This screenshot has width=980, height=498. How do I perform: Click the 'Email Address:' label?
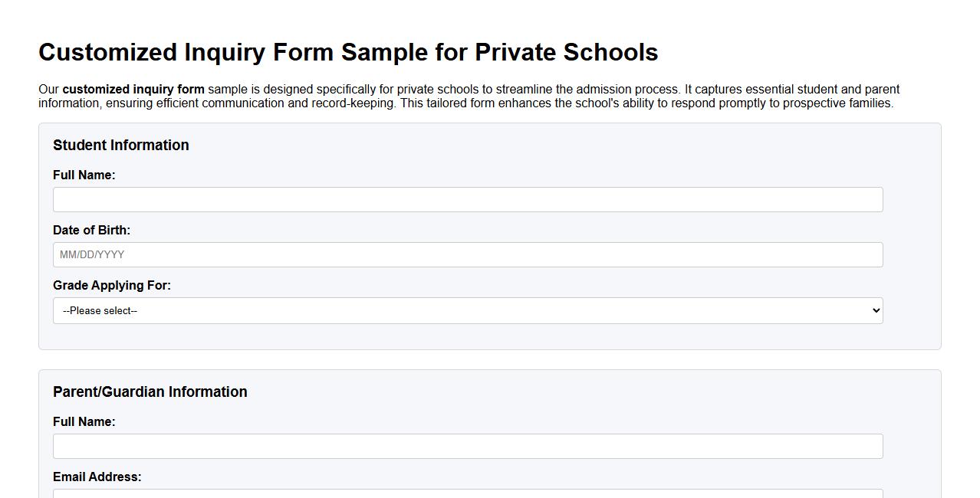(97, 477)
